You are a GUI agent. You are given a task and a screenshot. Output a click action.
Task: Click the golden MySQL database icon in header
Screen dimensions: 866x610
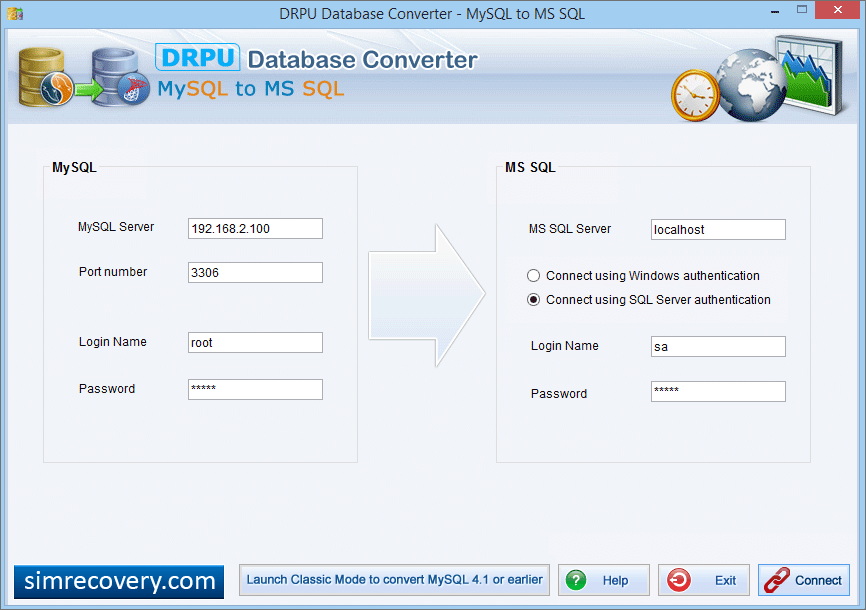[44, 77]
